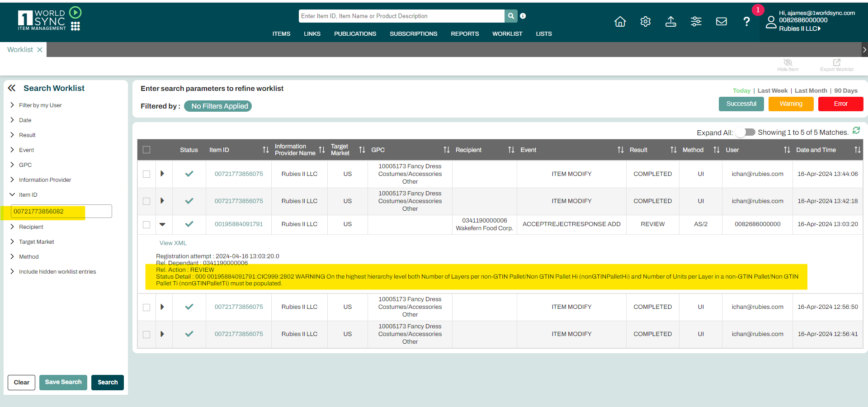The height and width of the screenshot is (407, 868).
Task: Open the REPORTS menu item
Action: 465,33
